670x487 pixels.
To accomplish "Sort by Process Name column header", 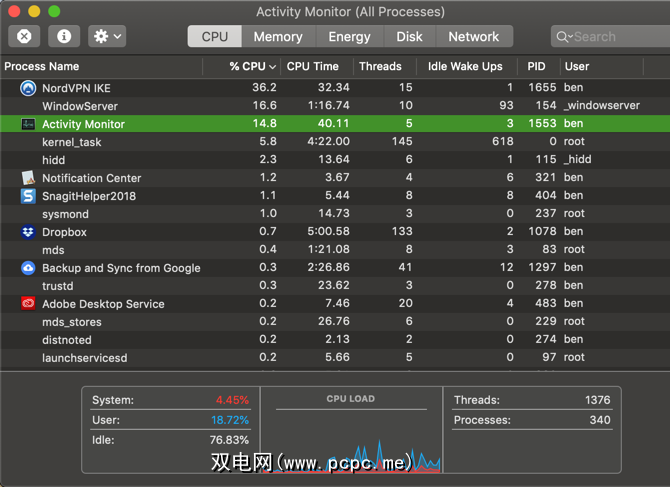I will (x=42, y=66).
